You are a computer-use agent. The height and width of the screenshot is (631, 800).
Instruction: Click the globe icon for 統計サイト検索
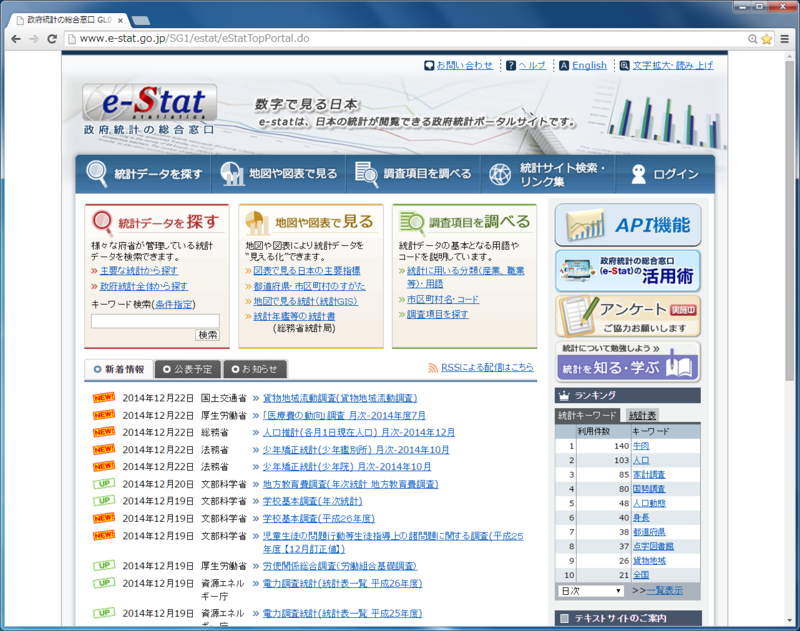pos(500,174)
